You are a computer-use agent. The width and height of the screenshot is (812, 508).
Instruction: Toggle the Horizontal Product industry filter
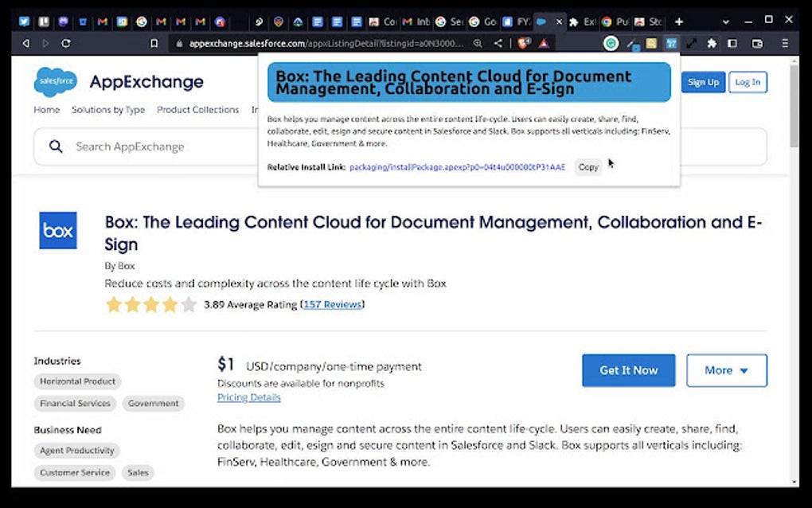(x=76, y=381)
